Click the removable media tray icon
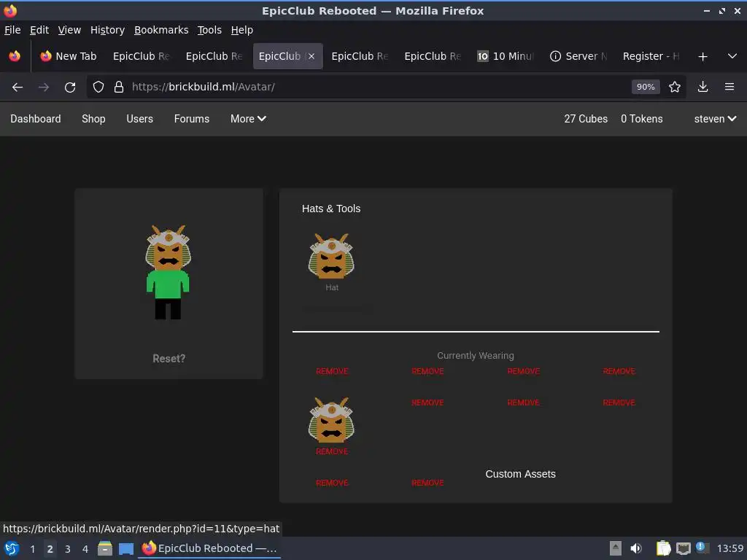This screenshot has height=560, width=747. point(616,548)
